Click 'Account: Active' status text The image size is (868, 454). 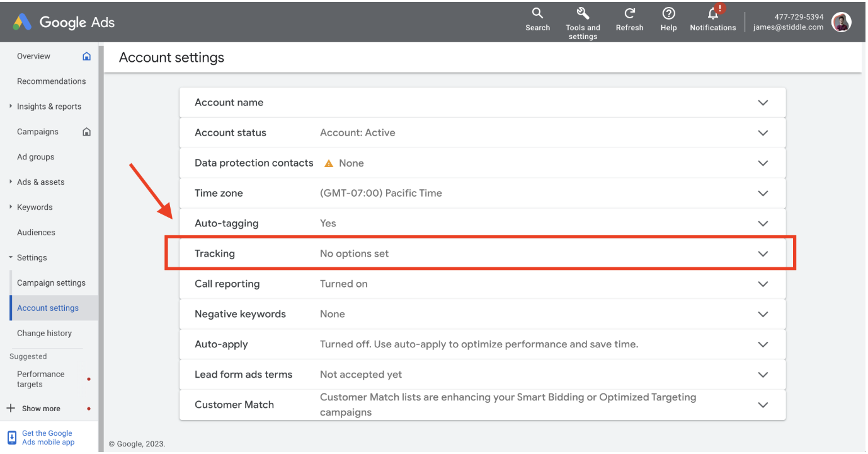tap(358, 133)
